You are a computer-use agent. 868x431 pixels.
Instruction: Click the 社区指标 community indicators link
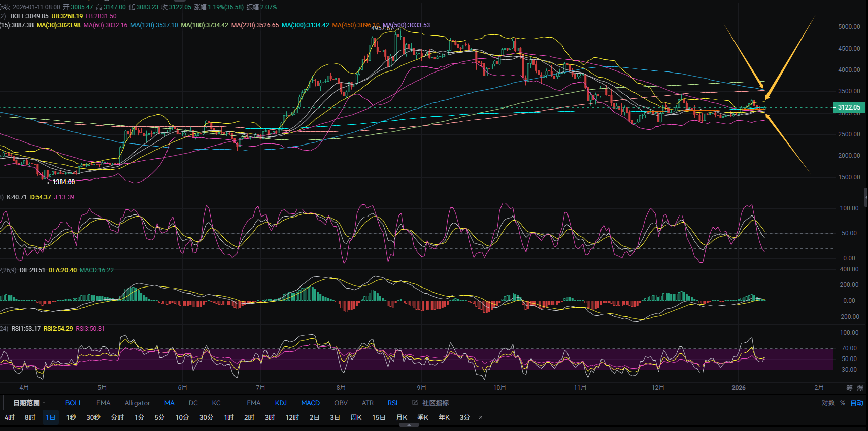click(435, 403)
